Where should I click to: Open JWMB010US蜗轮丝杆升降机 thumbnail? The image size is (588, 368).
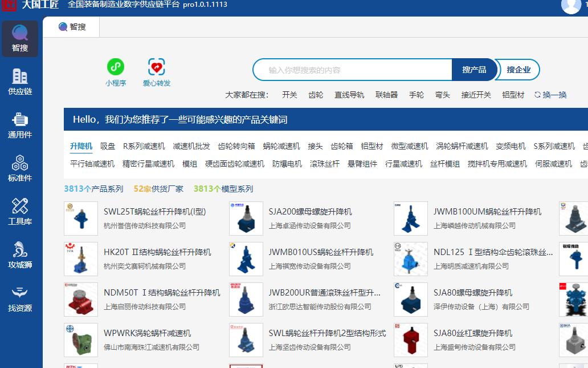(x=246, y=259)
